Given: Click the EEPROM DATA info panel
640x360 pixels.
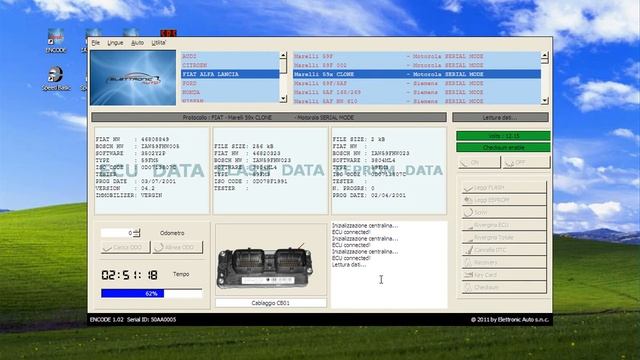Looking at the screenshot, I should [x=389, y=171].
